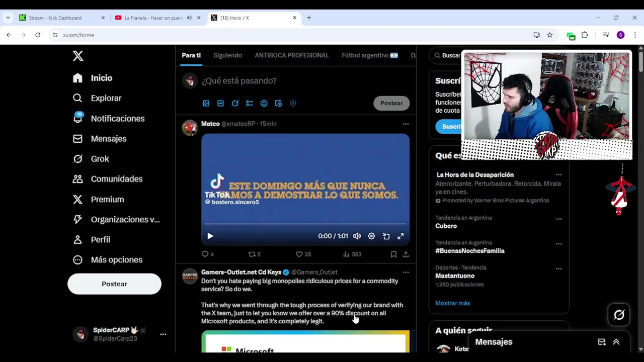Switch to the Siguiendo tab

[227, 55]
